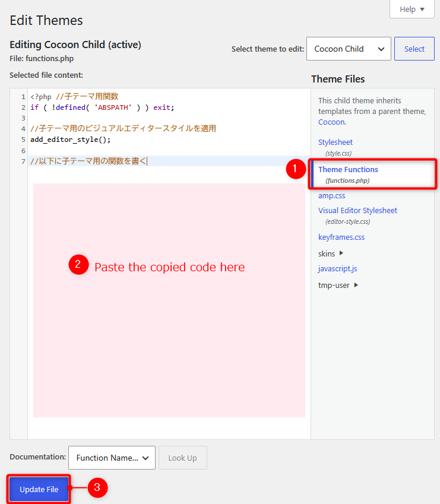Click line number 6 in gutter
Screen dimensions: 440x504
tap(23, 150)
